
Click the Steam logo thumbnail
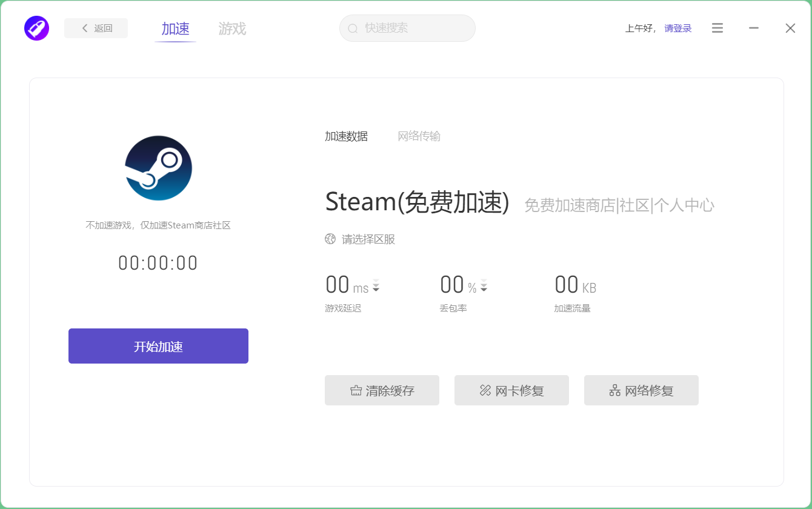pyautogui.click(x=158, y=168)
